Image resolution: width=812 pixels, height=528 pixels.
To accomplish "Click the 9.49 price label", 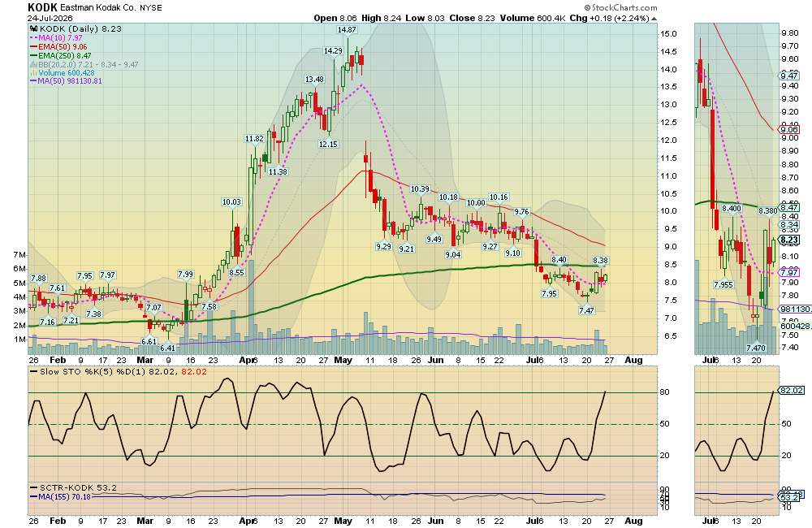I will pos(434,239).
